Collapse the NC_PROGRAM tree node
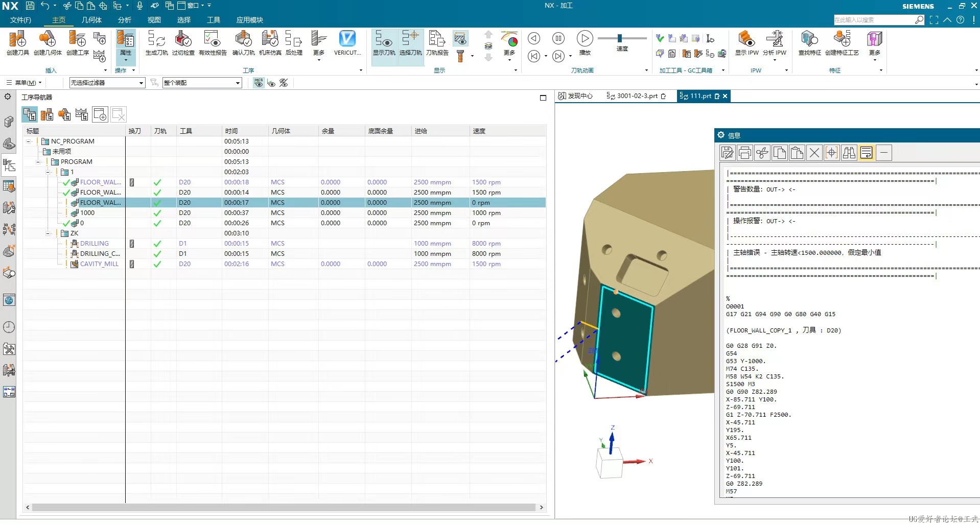Screen dimensions: 980x525 (29, 141)
